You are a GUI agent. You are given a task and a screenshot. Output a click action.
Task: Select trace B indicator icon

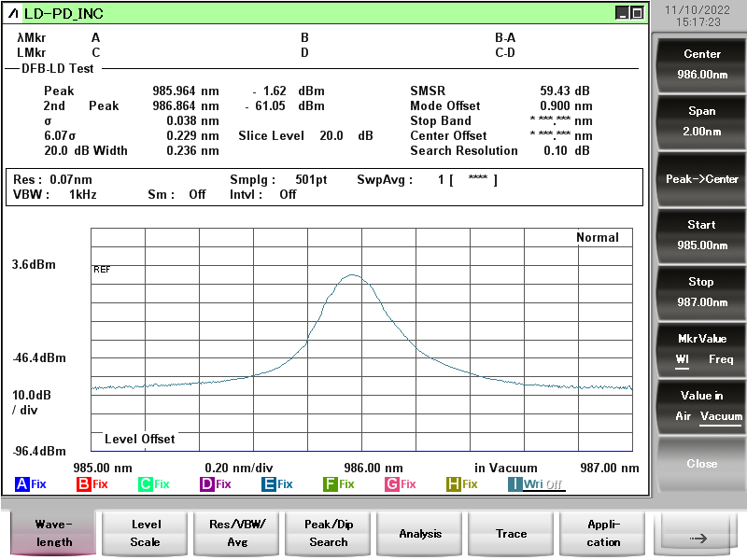tap(84, 484)
